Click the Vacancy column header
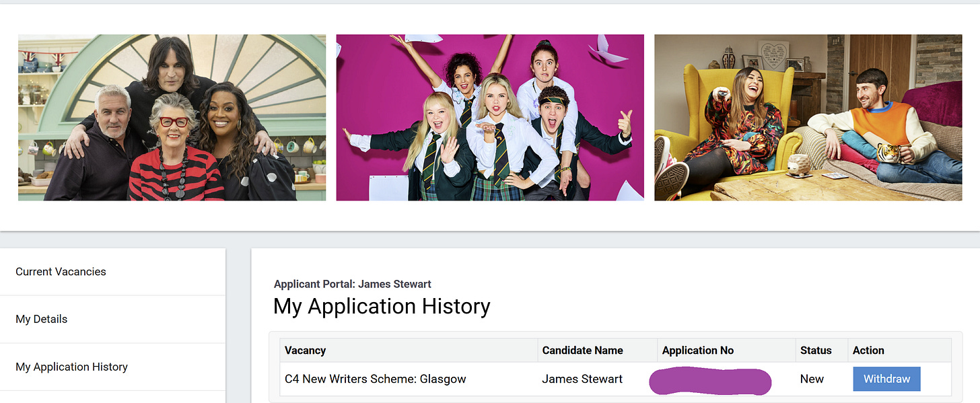980x403 pixels. point(409,351)
